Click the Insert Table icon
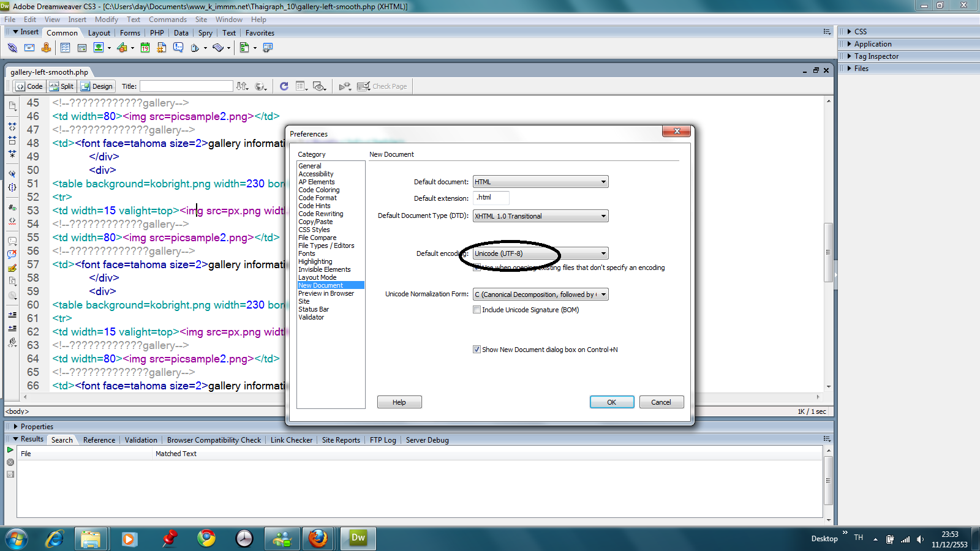Viewport: 980px width, 551px height. click(65, 48)
